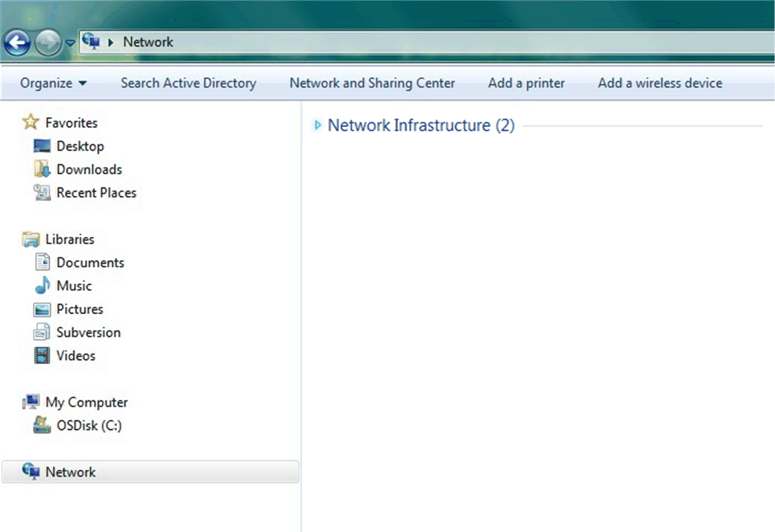The height and width of the screenshot is (532, 775).
Task: Expand the Network Infrastructure group triangle
Action: coord(318,125)
